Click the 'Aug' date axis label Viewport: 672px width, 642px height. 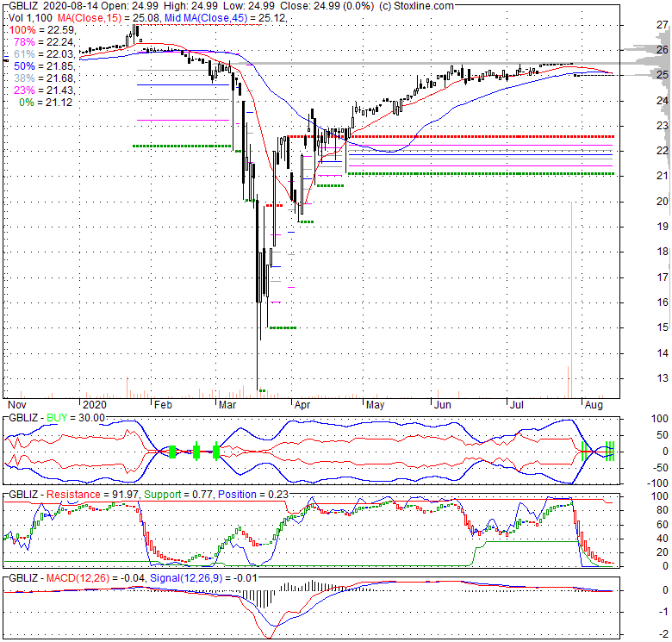pos(594,405)
